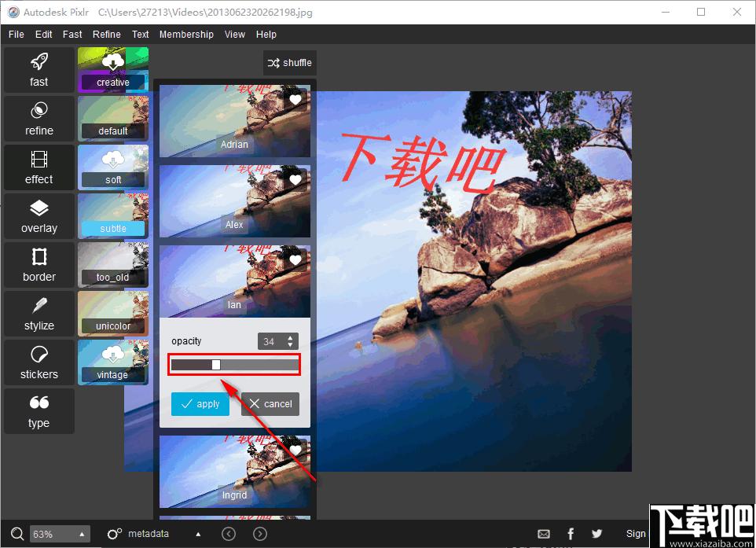Open the Text menu
The height and width of the screenshot is (548, 756).
(141, 35)
